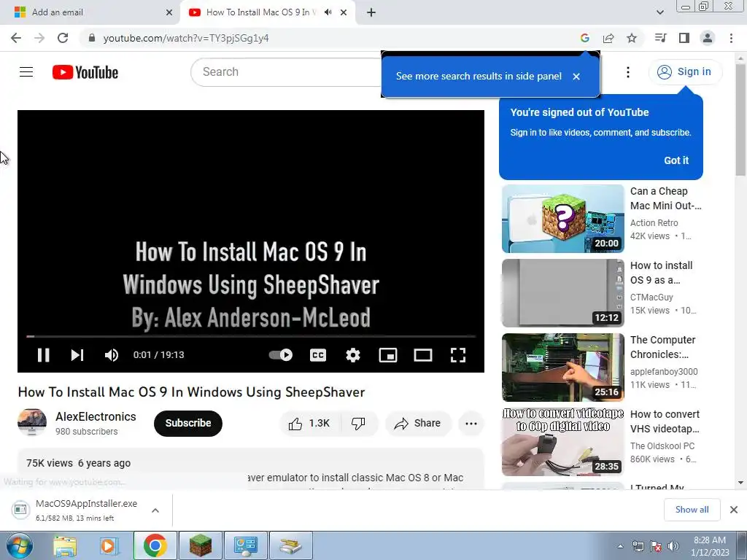The image size is (747, 560).
Task: Open the YouTube hamburger guide menu
Action: [x=26, y=72]
